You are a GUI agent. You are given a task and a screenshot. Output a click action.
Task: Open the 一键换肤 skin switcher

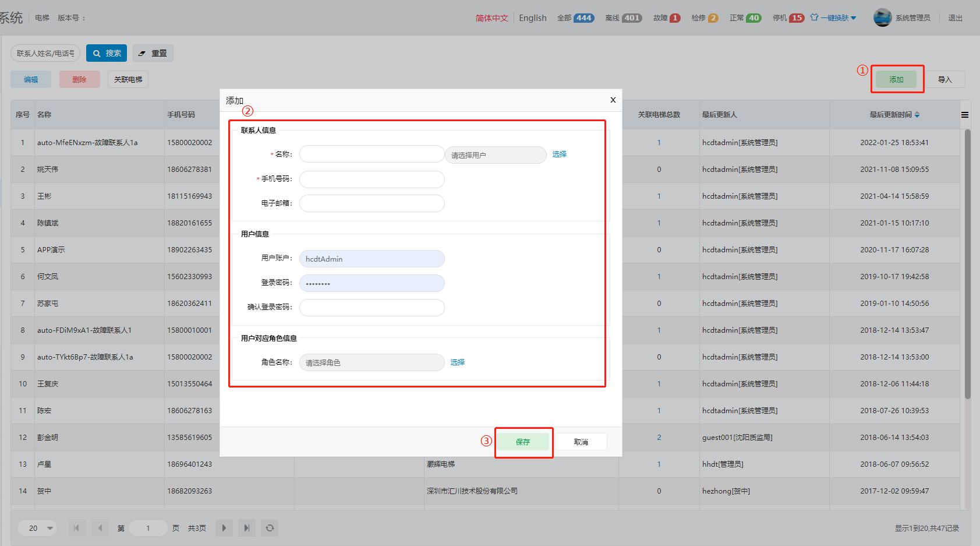[x=833, y=18]
